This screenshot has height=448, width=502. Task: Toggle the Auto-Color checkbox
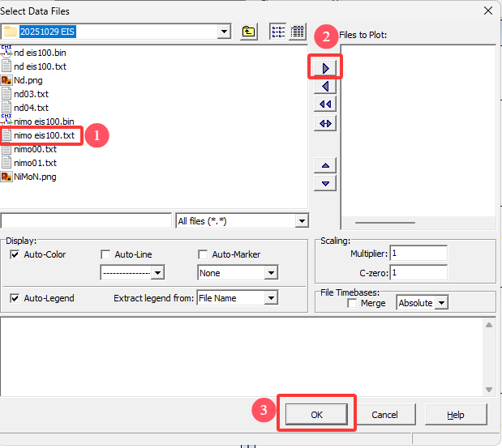pos(15,254)
